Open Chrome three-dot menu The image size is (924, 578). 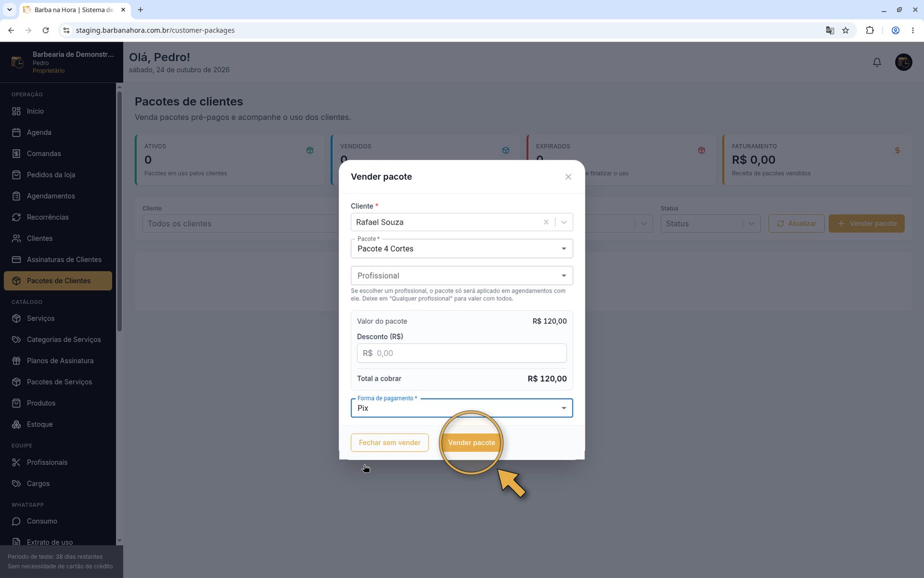point(912,30)
